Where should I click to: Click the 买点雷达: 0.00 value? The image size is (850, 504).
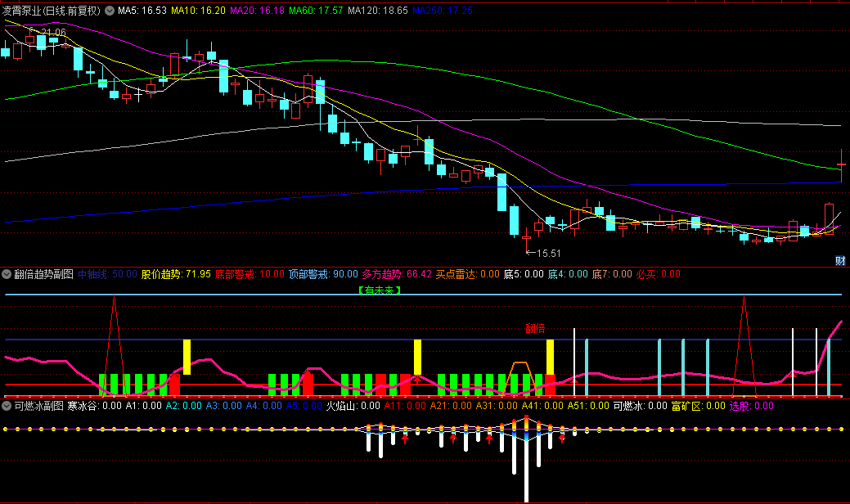(468, 274)
